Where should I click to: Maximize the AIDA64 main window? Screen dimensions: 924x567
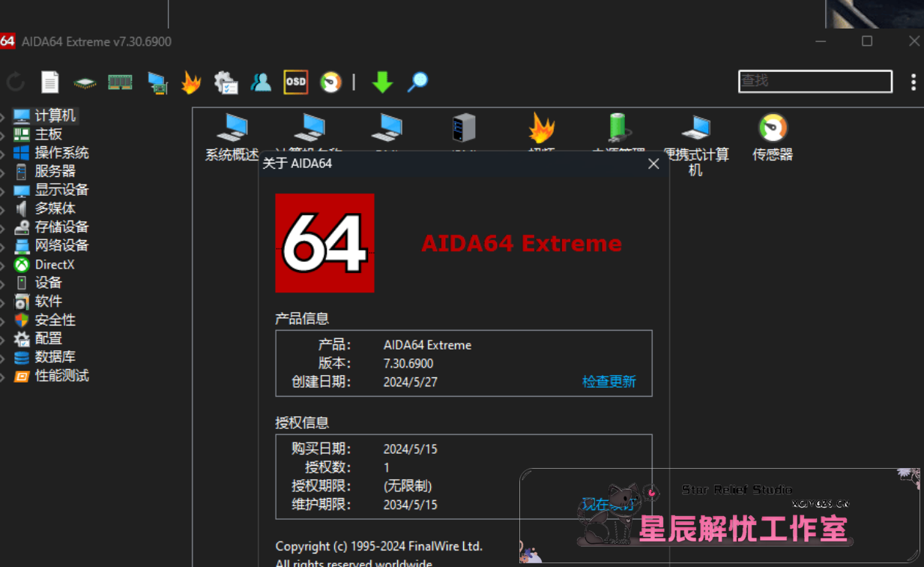point(867,41)
